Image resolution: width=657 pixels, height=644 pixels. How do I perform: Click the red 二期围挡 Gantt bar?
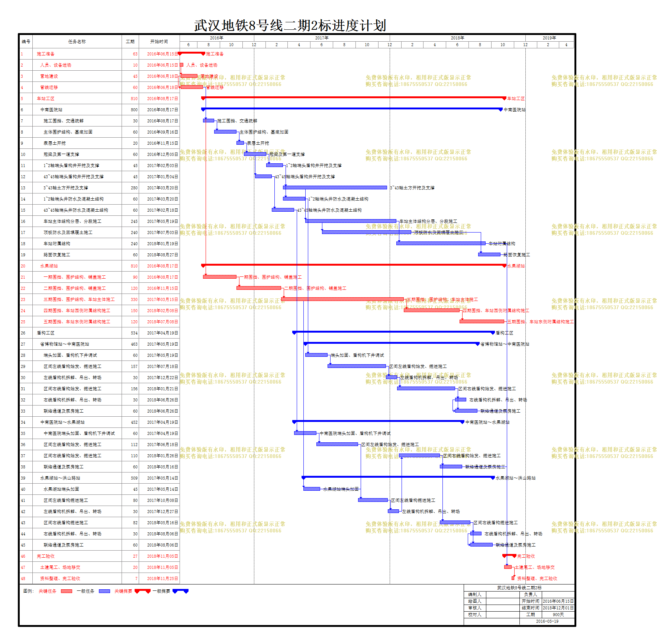(258, 288)
